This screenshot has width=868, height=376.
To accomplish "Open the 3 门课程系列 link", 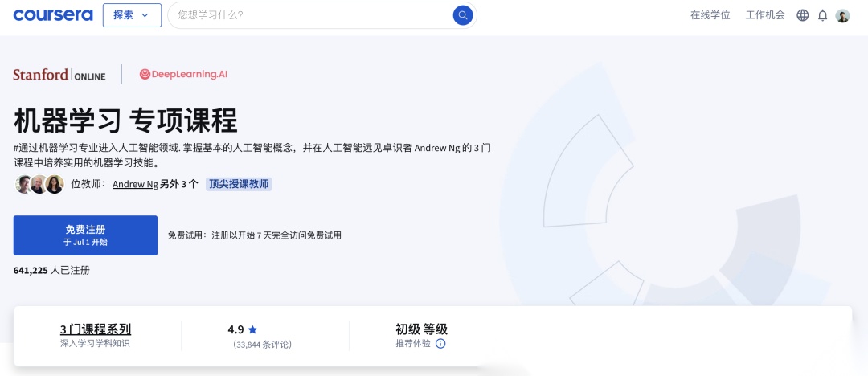I will (96, 329).
